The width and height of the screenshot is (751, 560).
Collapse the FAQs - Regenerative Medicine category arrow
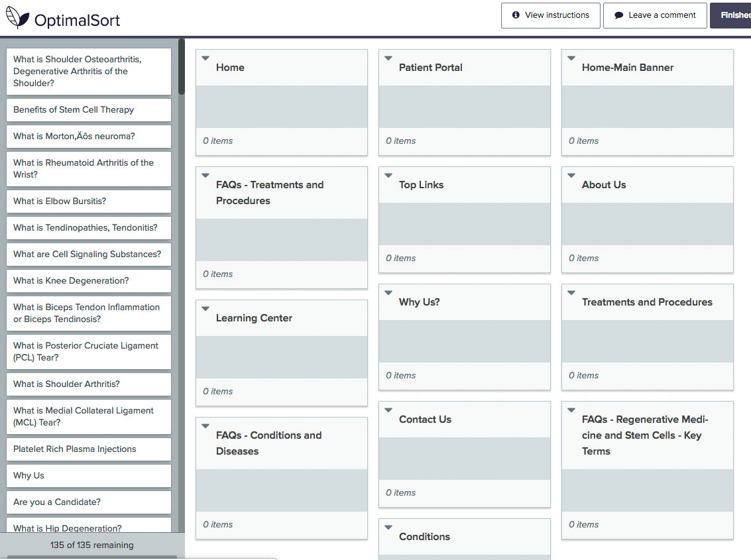pyautogui.click(x=571, y=410)
